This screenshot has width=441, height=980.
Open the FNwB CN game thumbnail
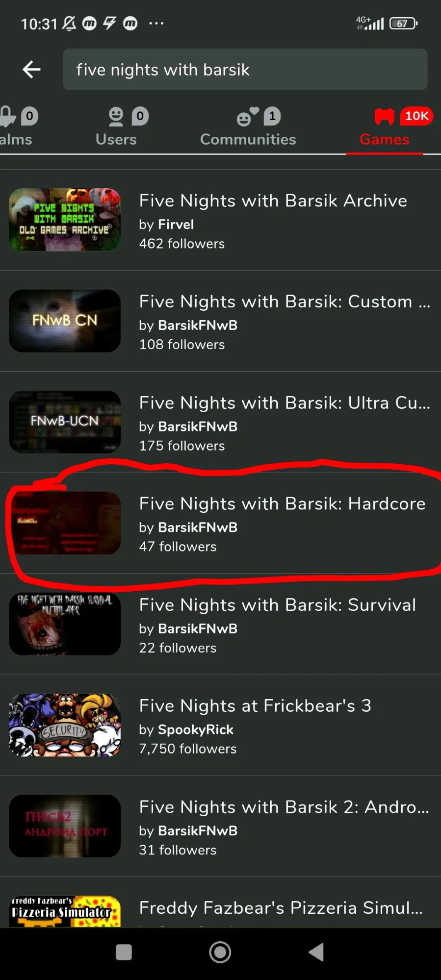point(65,321)
